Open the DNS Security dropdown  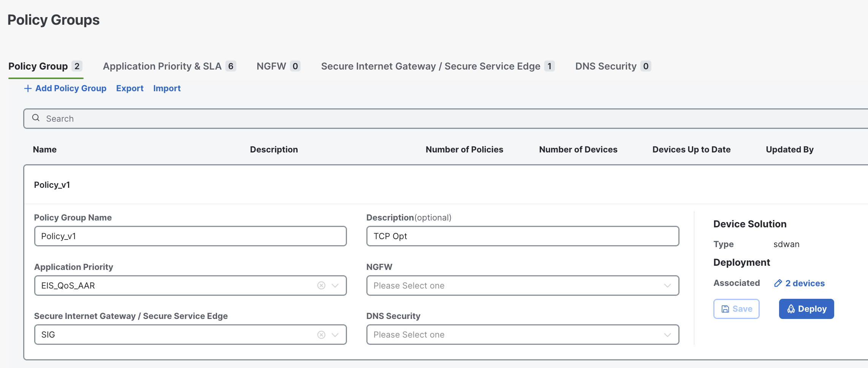tap(522, 335)
